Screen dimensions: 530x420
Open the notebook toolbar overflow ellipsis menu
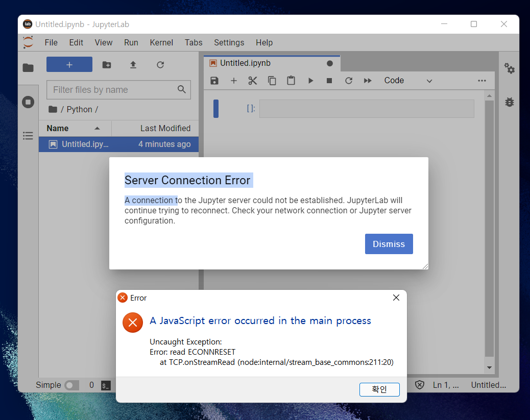482,81
